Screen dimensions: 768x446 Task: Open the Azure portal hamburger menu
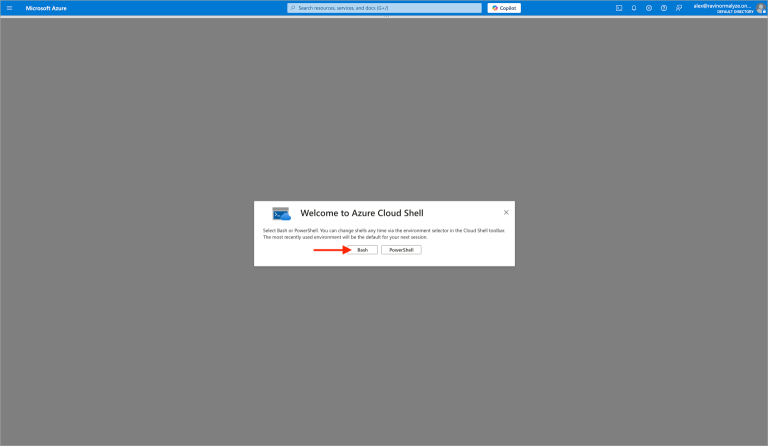[10, 8]
